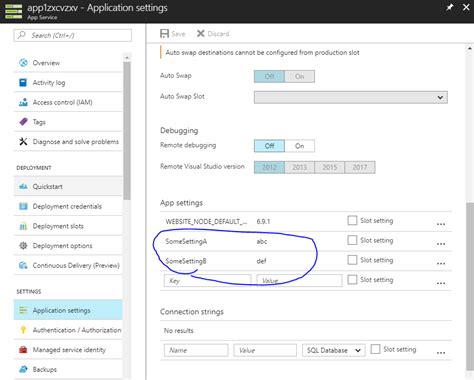Viewport: 474px width, 380px height.
Task: Set Auto Swap to On
Action: pos(299,76)
